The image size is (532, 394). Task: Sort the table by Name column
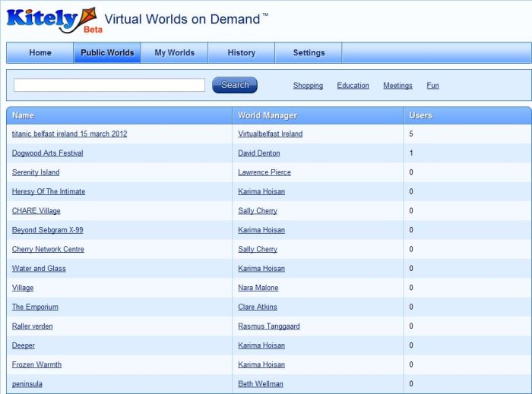pyautogui.click(x=24, y=115)
